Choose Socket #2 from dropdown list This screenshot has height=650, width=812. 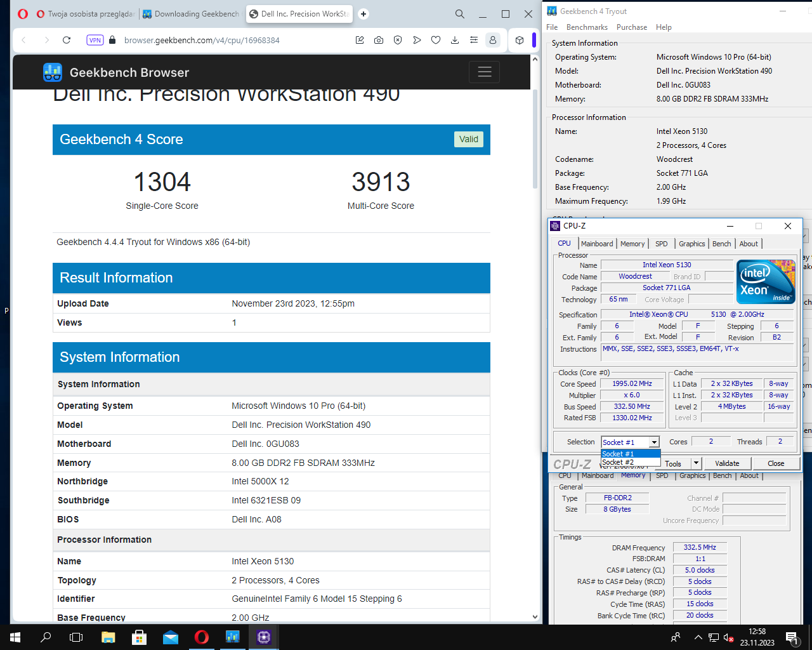(631, 462)
